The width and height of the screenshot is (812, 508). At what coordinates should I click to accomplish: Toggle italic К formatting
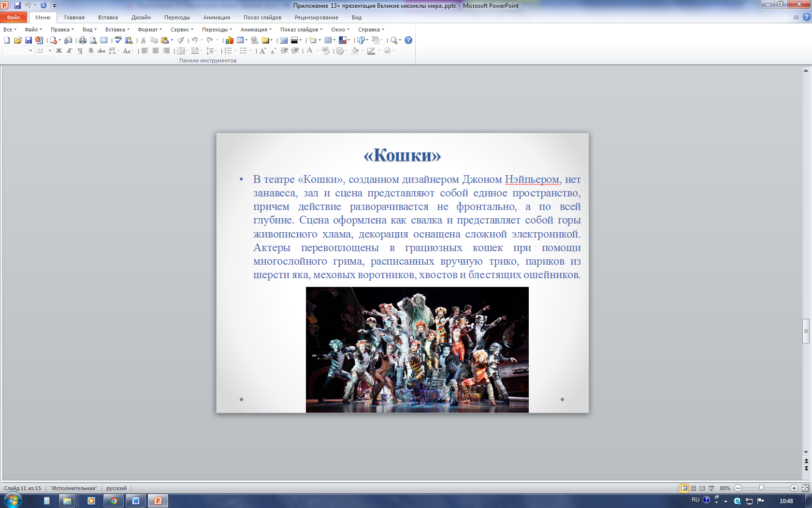(x=70, y=51)
